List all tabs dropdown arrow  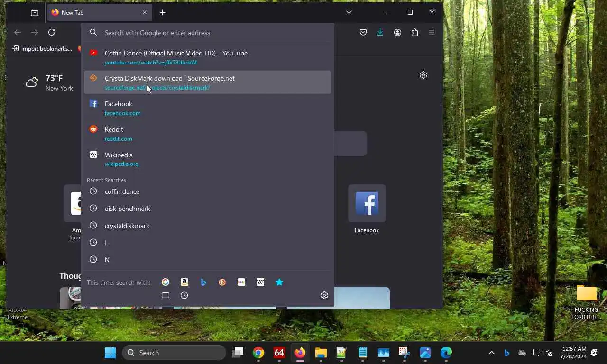click(349, 12)
